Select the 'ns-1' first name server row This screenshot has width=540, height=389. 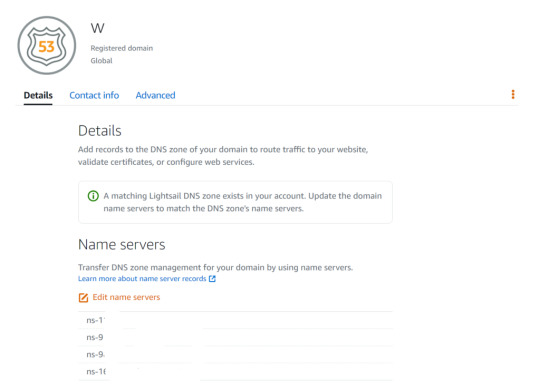235,320
